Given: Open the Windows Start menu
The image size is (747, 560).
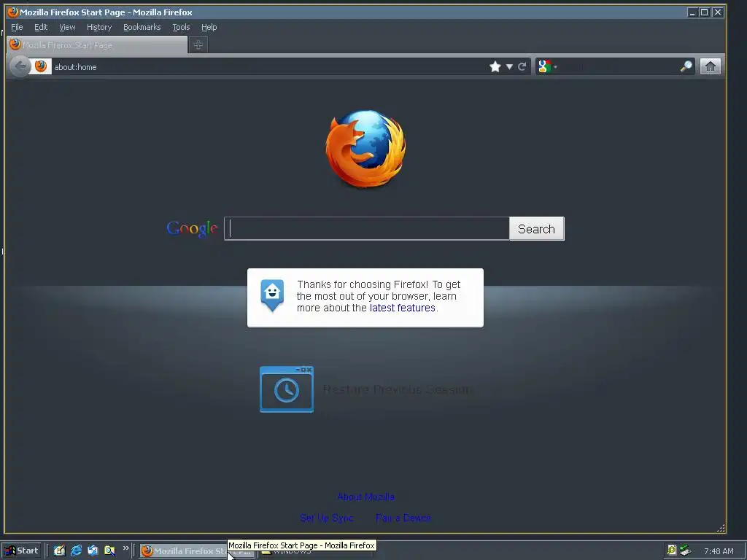Looking at the screenshot, I should coord(22,551).
